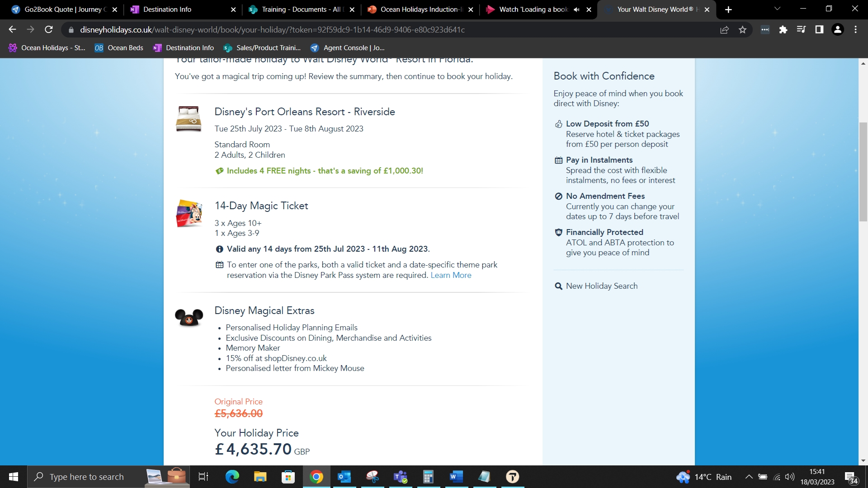Mute the 'Loading a book' tab audio
Image resolution: width=868 pixels, height=488 pixels.
click(x=576, y=9)
